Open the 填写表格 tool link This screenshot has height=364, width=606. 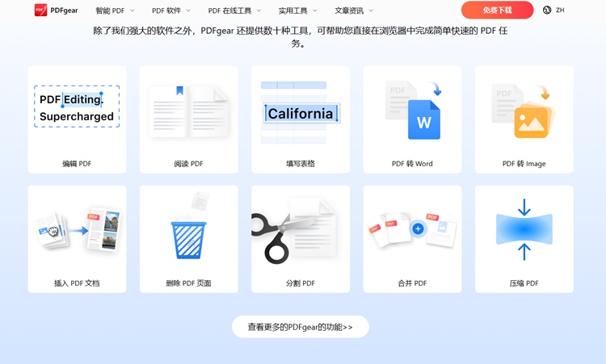click(x=301, y=164)
